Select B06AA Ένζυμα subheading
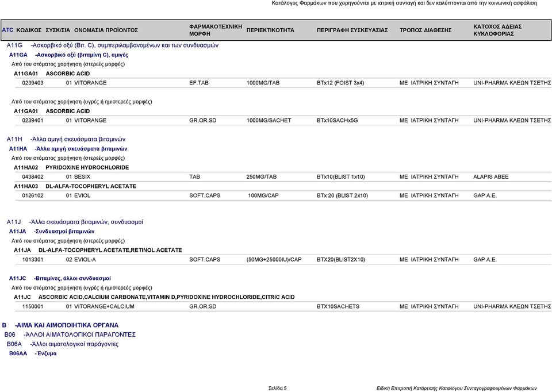Viewport: 552px width, 392px height. [x=33, y=353]
